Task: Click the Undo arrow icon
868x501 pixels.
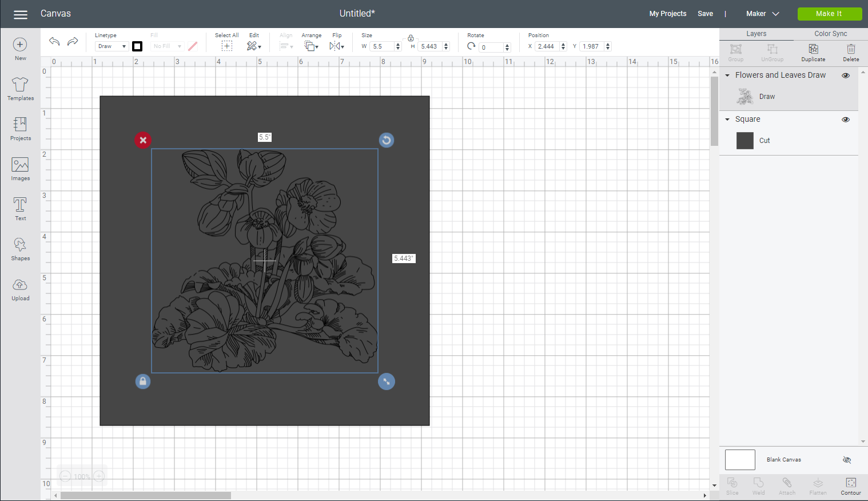Action: [x=54, y=41]
